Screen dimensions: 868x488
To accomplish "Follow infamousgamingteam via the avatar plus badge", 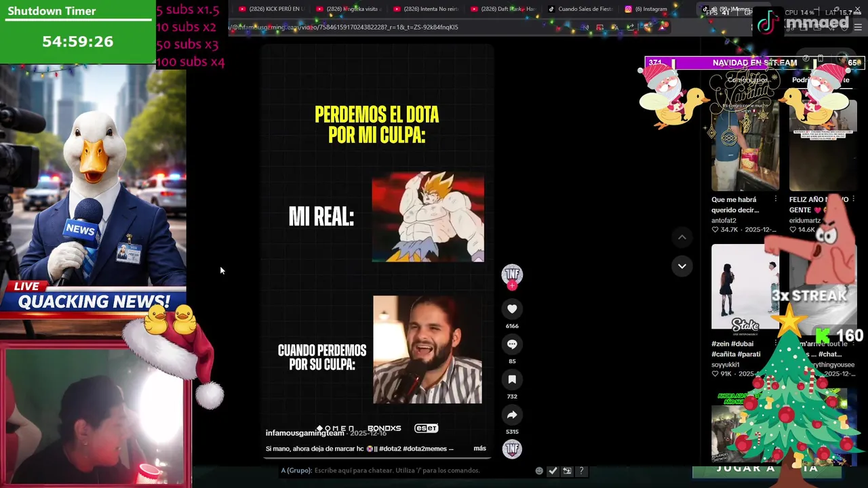I will pos(512,286).
